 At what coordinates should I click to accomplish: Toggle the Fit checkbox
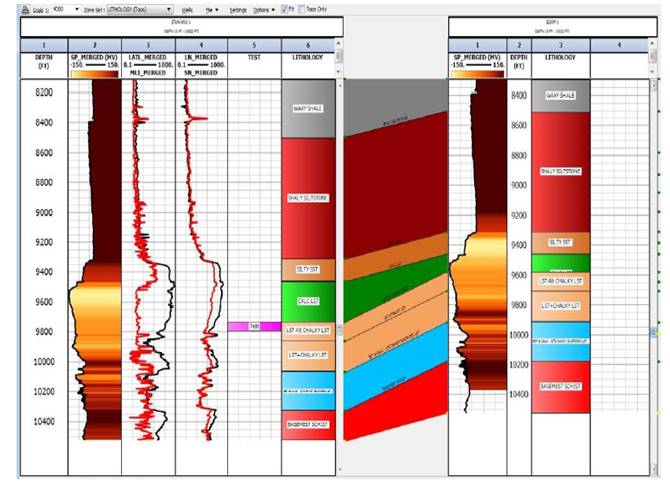coord(285,8)
